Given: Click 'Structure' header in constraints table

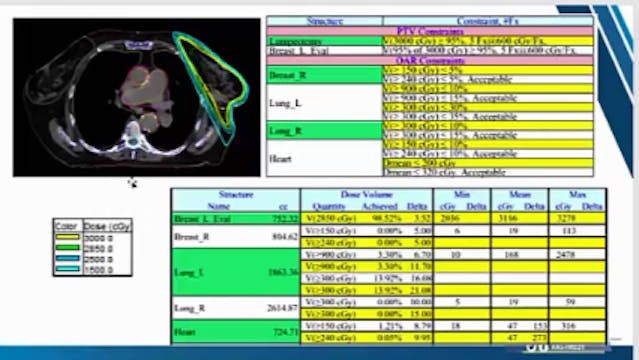Looking at the screenshot, I should click(x=324, y=21).
